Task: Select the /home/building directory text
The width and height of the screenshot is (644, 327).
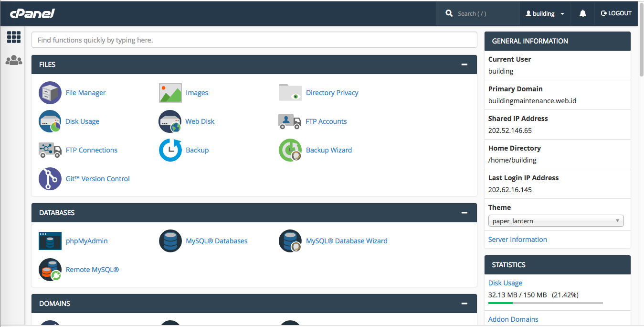Action: 512,160
